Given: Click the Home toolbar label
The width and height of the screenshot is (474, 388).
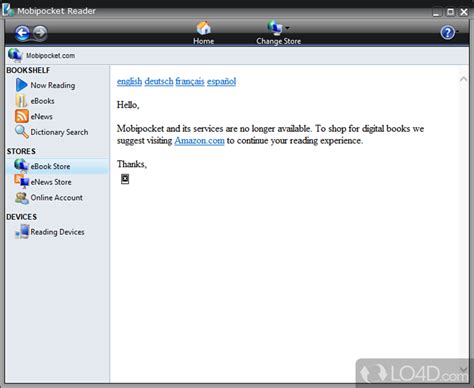Looking at the screenshot, I should [204, 41].
